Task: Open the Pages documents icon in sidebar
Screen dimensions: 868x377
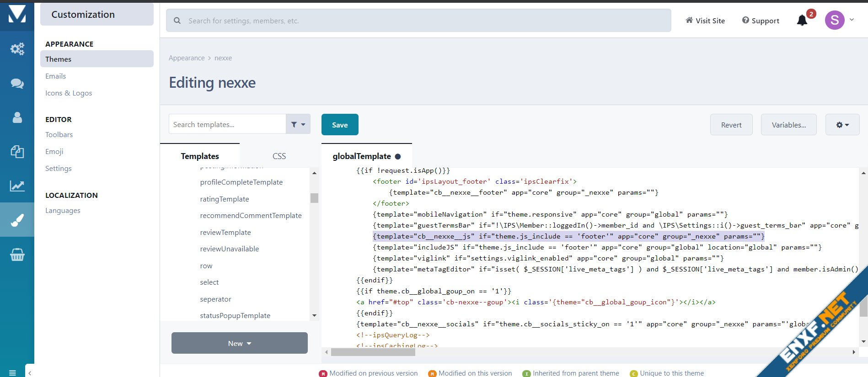Action: coord(17,152)
